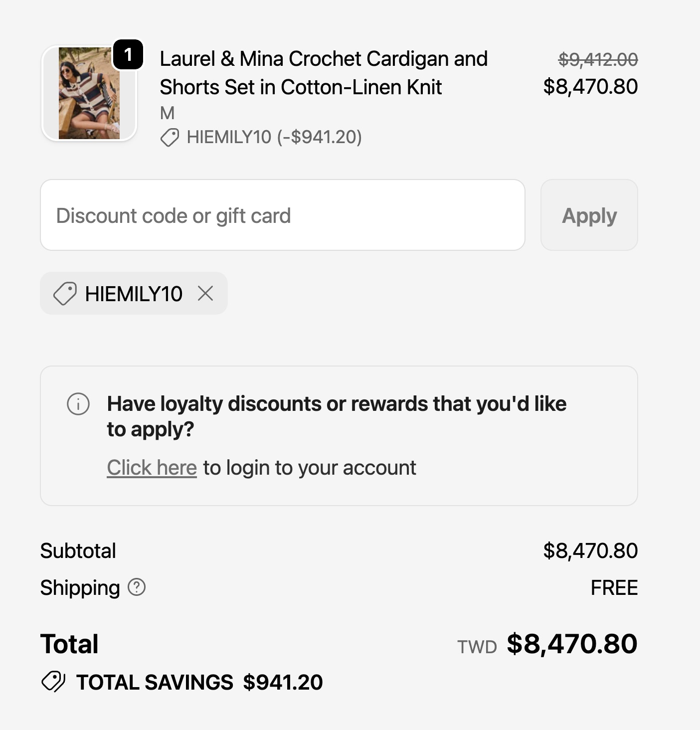
Task: Click the TOTAL SAVINGS $941.20 text
Action: point(199,682)
